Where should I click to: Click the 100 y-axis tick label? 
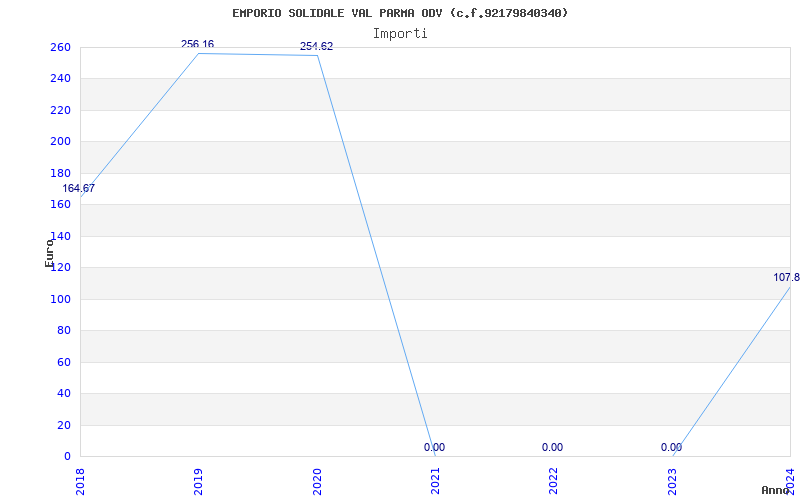(60, 299)
